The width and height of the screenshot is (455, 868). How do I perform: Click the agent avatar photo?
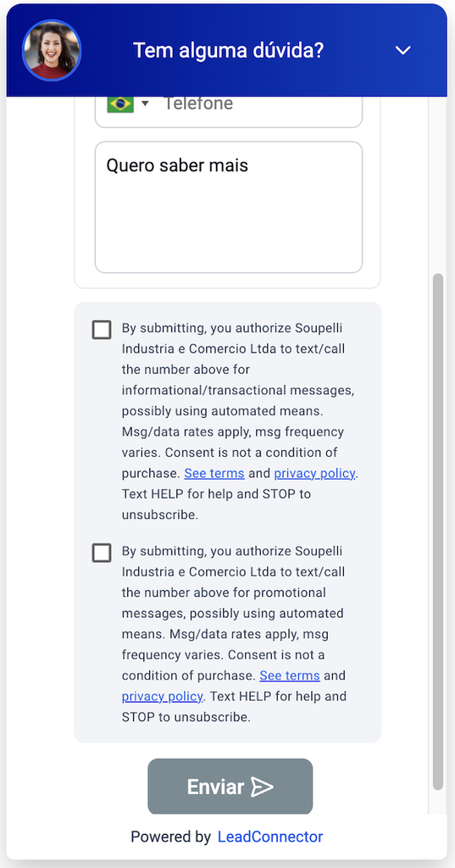click(x=52, y=50)
